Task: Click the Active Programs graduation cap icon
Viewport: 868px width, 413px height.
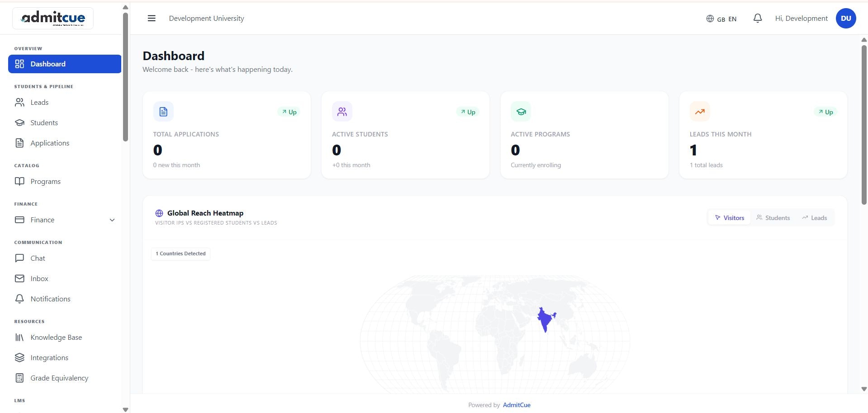Action: click(521, 112)
